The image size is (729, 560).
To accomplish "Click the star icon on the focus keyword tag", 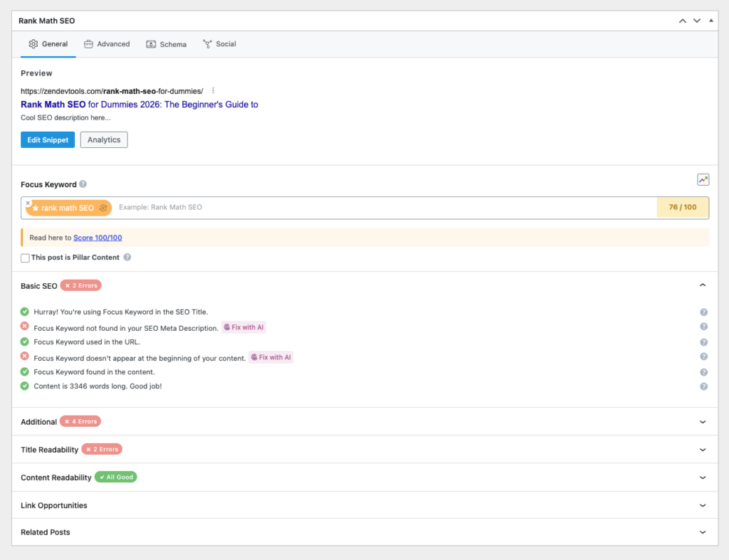I will (36, 208).
